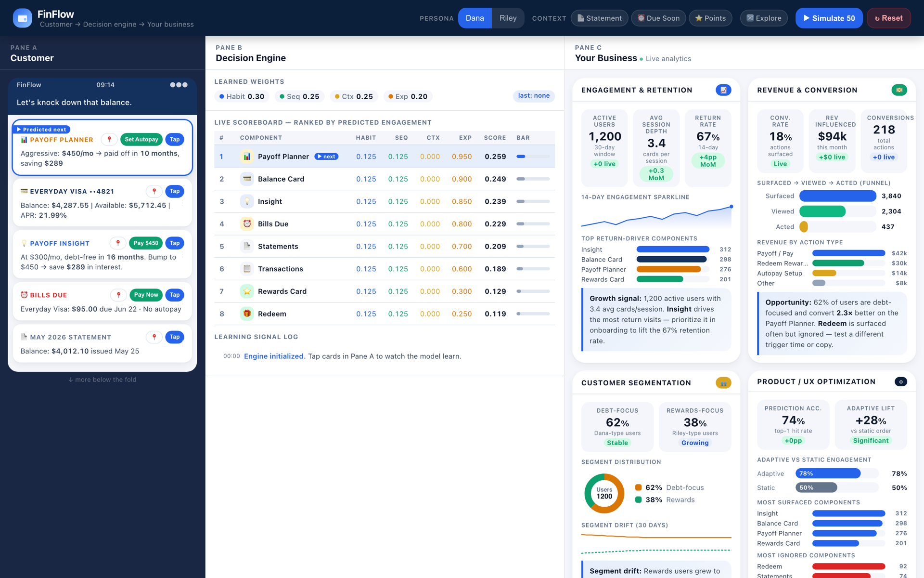Click Bills Due alarm clock icon in scoreboard
Image resolution: width=924 pixels, height=578 pixels.
(247, 224)
